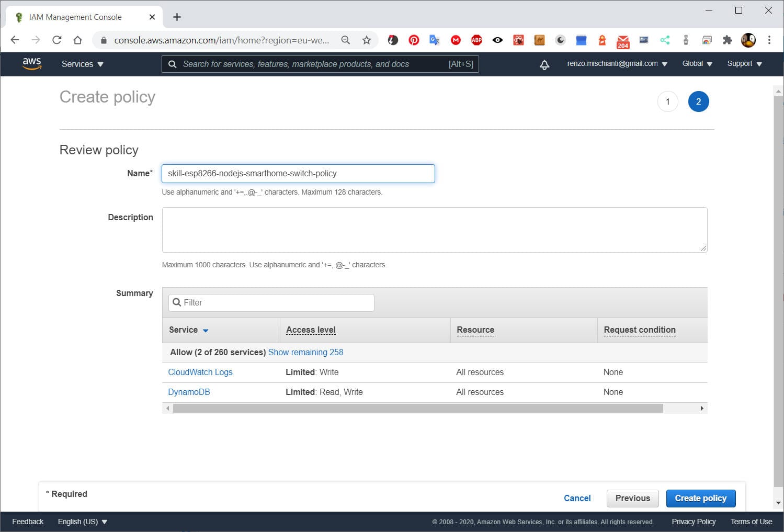Image resolution: width=784 pixels, height=532 pixels.
Task: Open the Services dropdown
Action: [x=82, y=64]
